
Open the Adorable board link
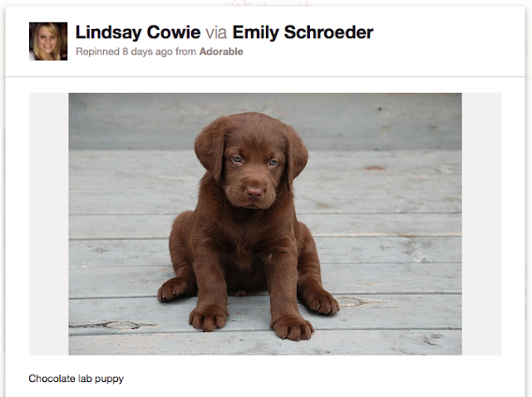click(221, 51)
